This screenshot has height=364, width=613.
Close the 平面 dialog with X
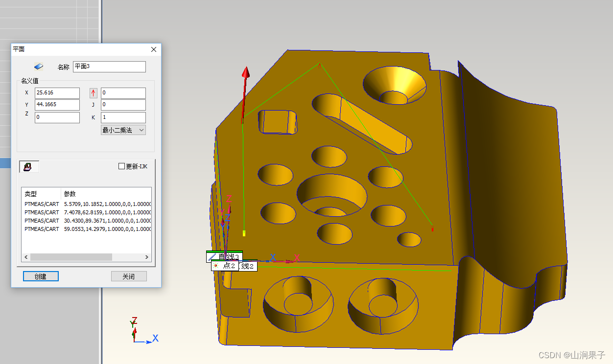[x=154, y=49]
